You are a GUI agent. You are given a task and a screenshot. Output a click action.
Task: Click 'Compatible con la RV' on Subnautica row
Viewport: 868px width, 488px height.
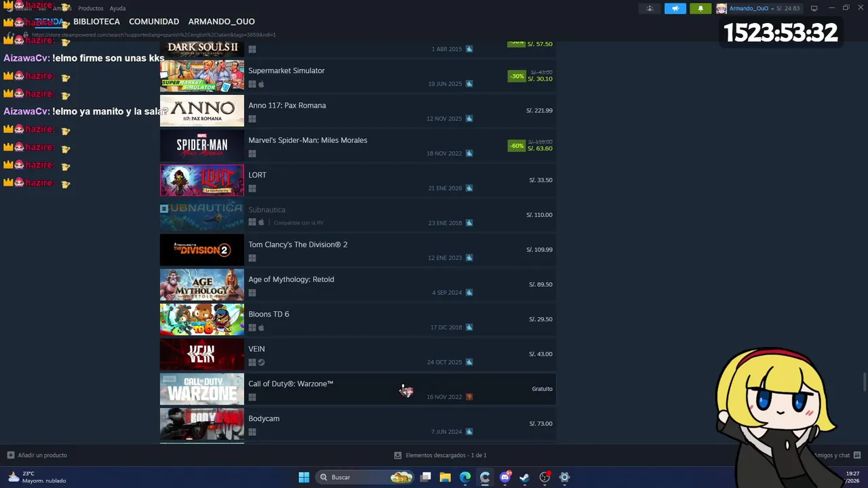point(298,223)
